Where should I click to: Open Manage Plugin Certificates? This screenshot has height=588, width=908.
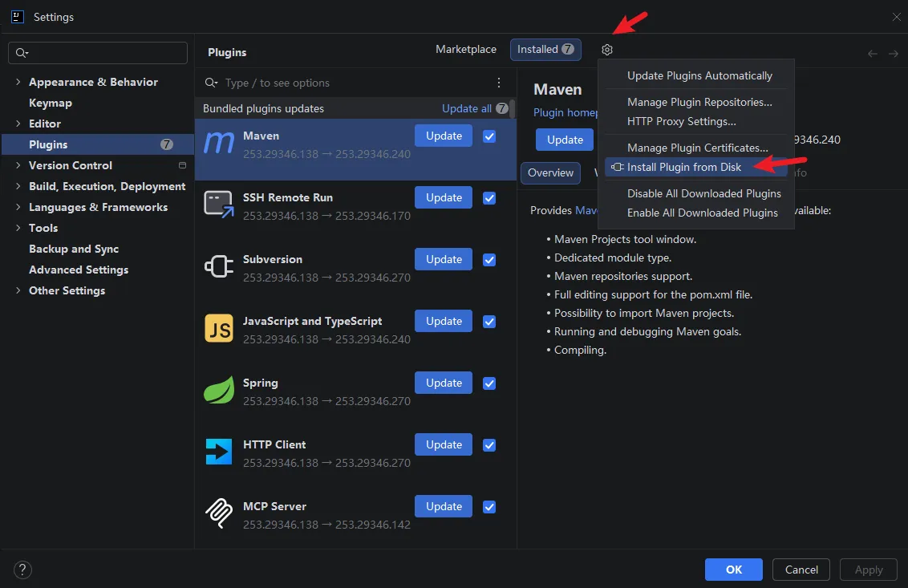[x=696, y=148]
